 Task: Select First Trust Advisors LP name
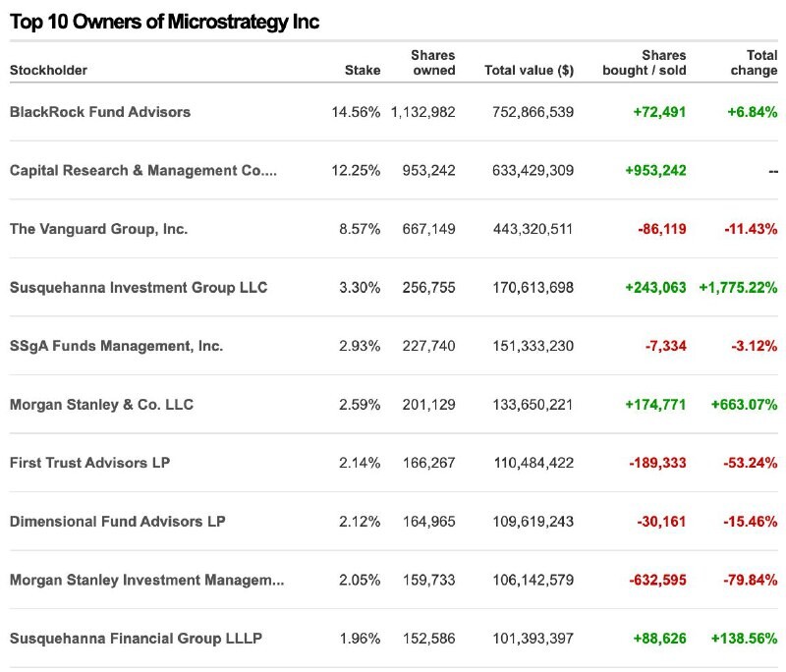tap(89, 463)
